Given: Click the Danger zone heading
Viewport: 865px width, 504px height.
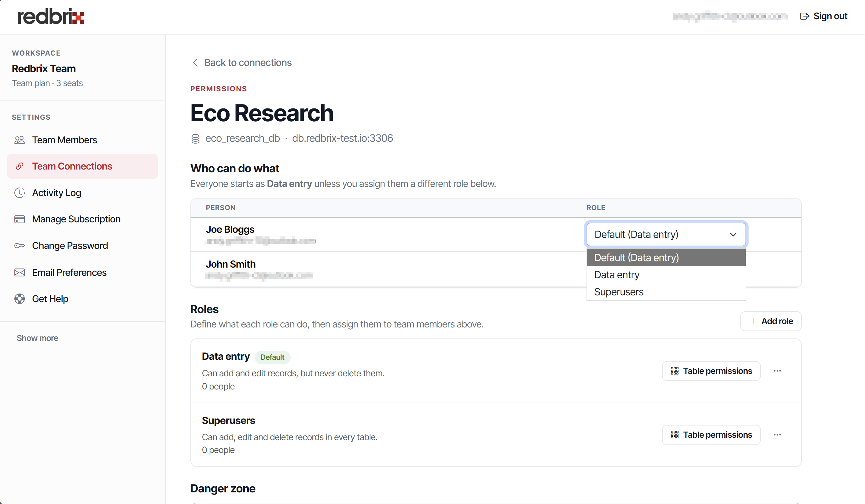Looking at the screenshot, I should (x=223, y=488).
